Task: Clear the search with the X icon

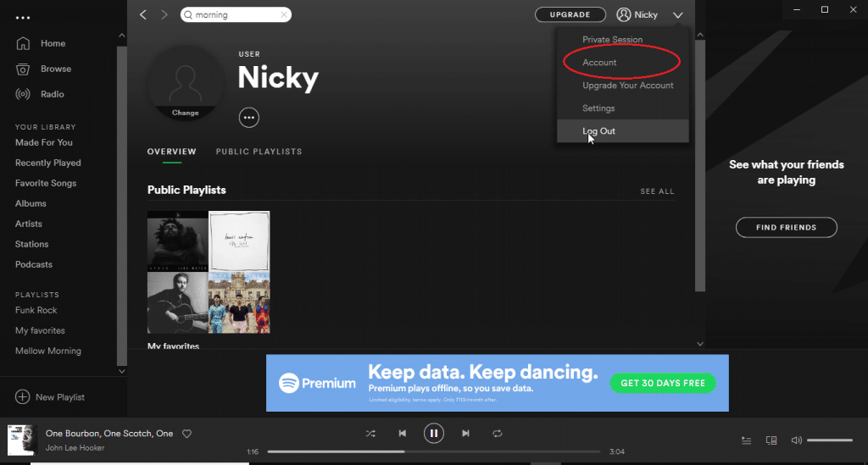Action: pos(283,15)
